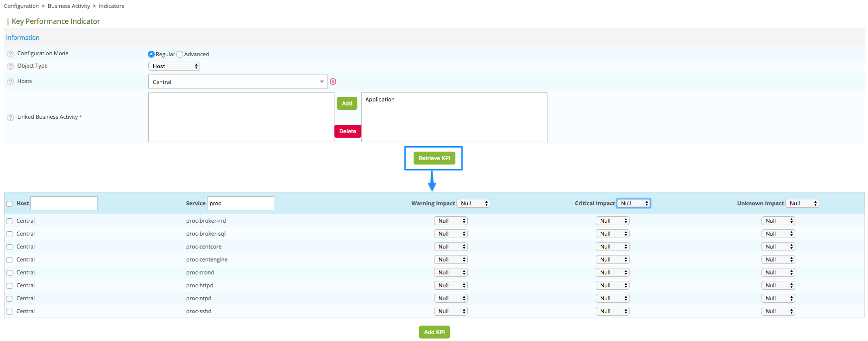This screenshot has width=868, height=341.
Task: Open Warning Impact dropdown for proc-httpd
Action: tap(450, 285)
